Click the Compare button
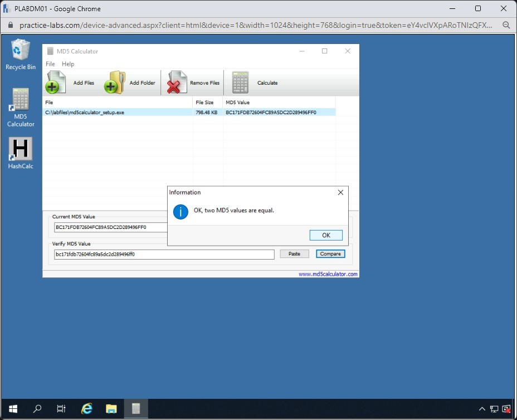517x420 pixels. point(330,254)
